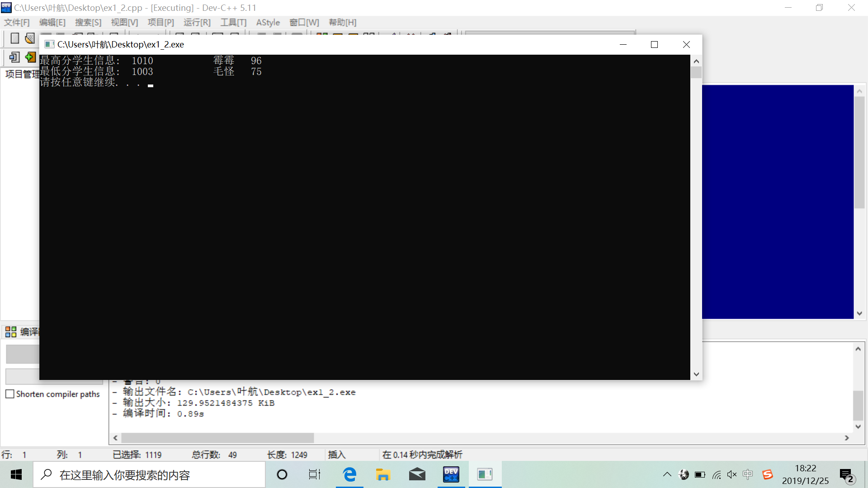
Task: Open the 运行[R] menu
Action: pyautogui.click(x=197, y=23)
